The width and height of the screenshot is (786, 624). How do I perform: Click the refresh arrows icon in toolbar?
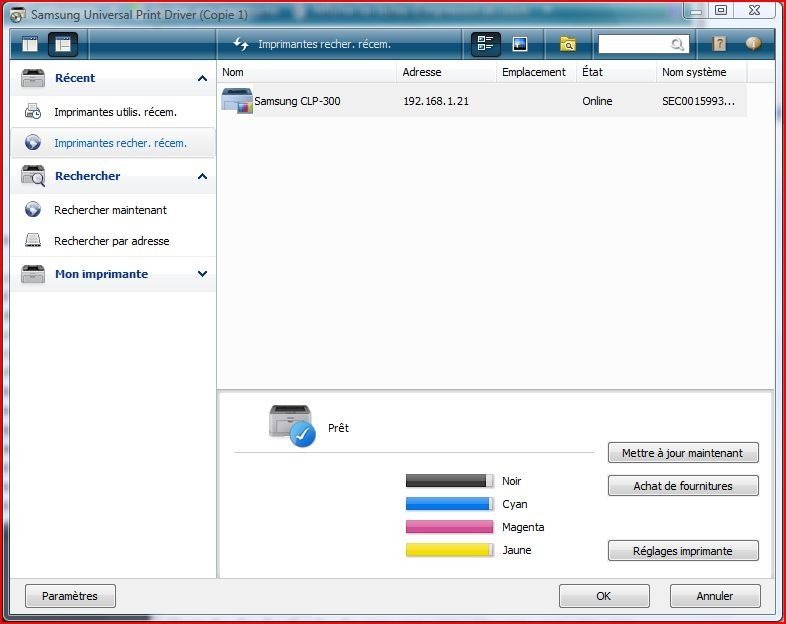pos(241,44)
